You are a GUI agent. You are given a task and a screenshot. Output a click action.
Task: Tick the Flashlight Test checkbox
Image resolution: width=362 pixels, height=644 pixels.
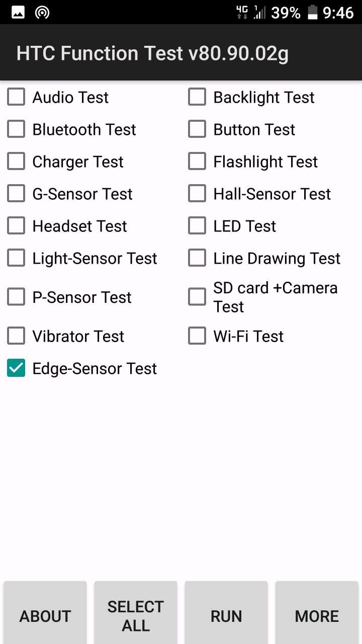(x=197, y=162)
